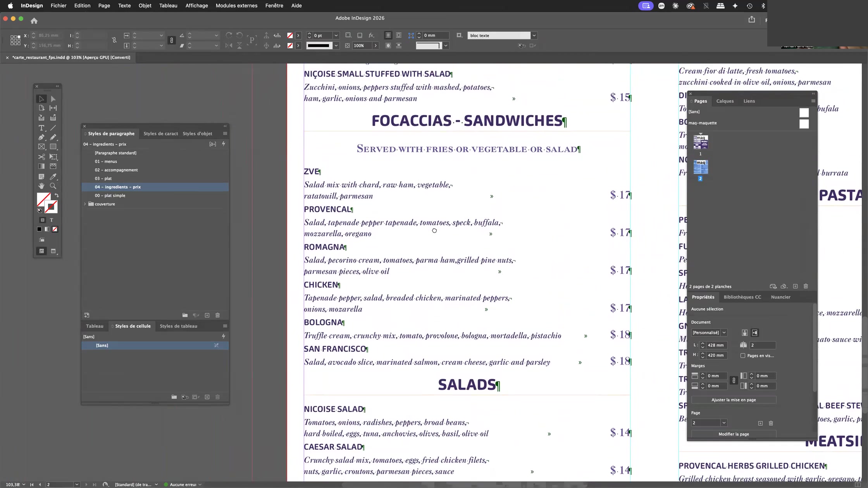Select the Gradient Feather tool

(x=53, y=166)
